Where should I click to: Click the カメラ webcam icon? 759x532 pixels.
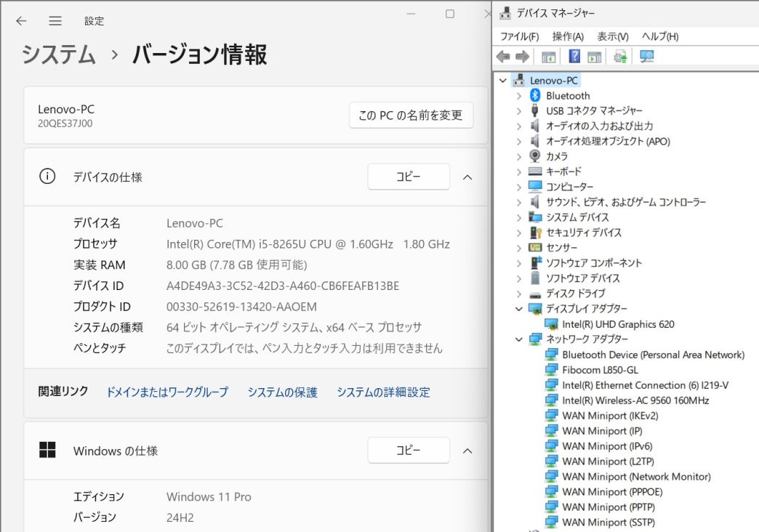tap(535, 156)
